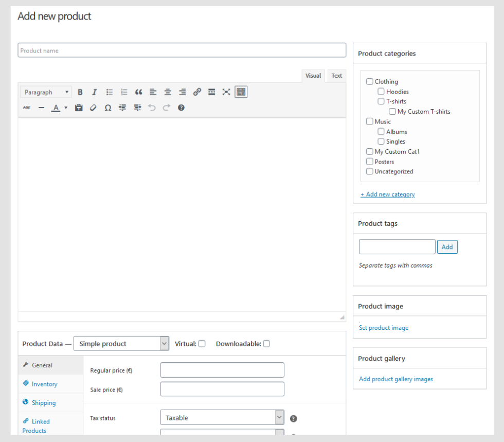Check the Albums category
The image size is (504, 442).
click(x=381, y=132)
